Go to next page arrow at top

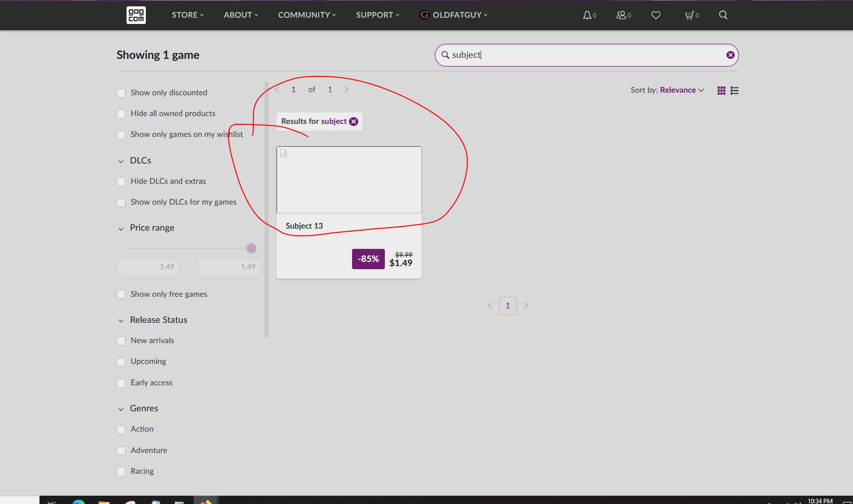tap(346, 90)
